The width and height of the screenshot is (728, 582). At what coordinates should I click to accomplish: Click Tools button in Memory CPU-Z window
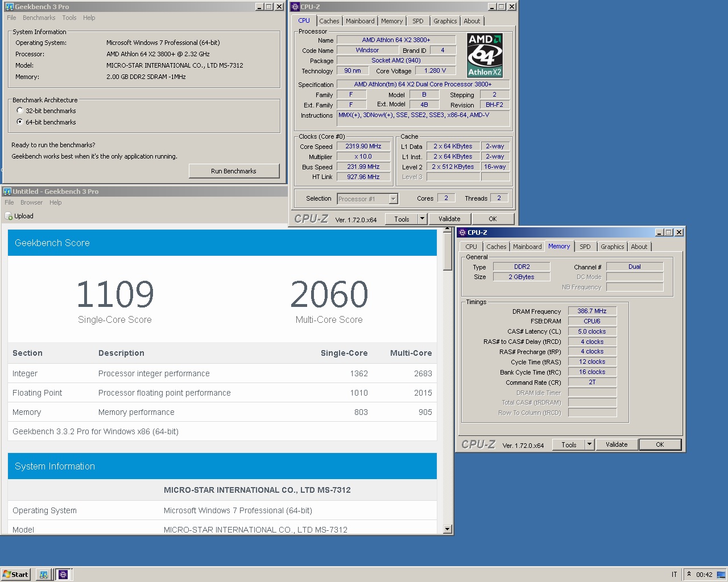(569, 444)
